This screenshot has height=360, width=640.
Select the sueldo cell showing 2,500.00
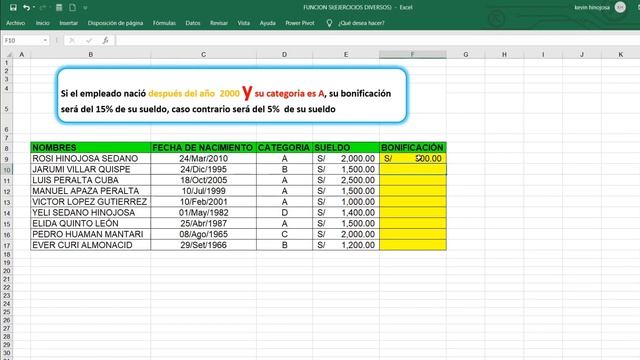346,180
